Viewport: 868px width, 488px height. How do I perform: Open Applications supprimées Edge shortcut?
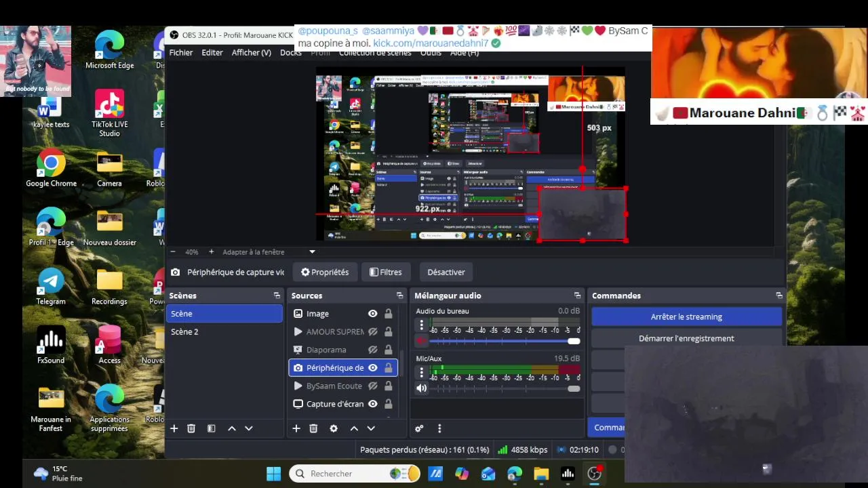[x=109, y=409]
